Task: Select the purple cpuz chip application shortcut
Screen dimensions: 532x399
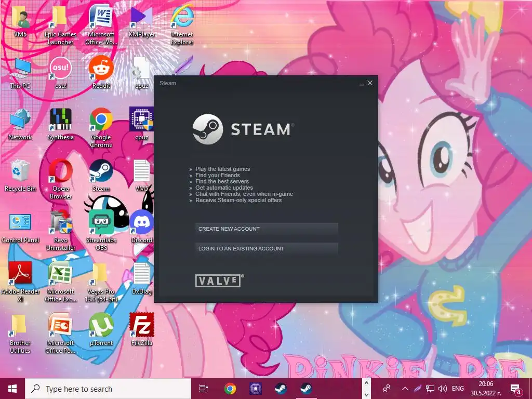Action: point(142,124)
